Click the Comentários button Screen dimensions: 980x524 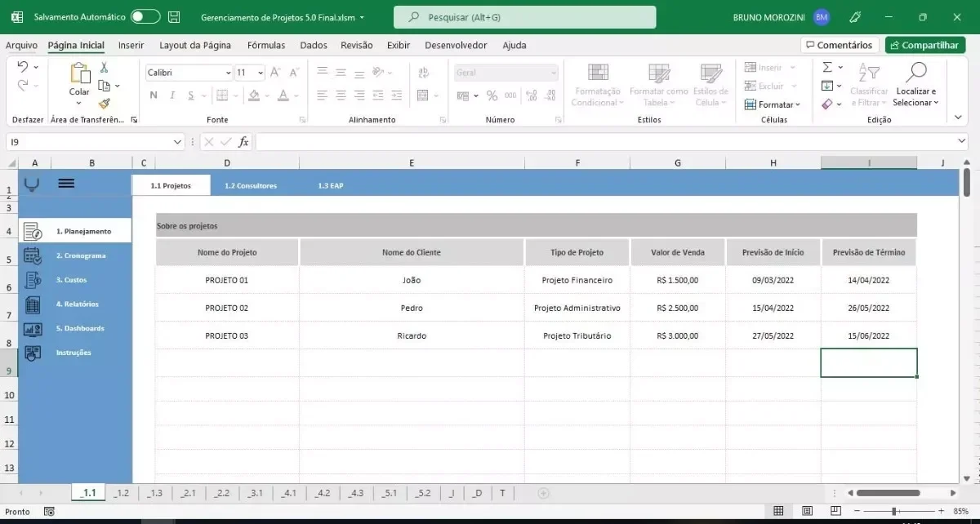click(840, 46)
